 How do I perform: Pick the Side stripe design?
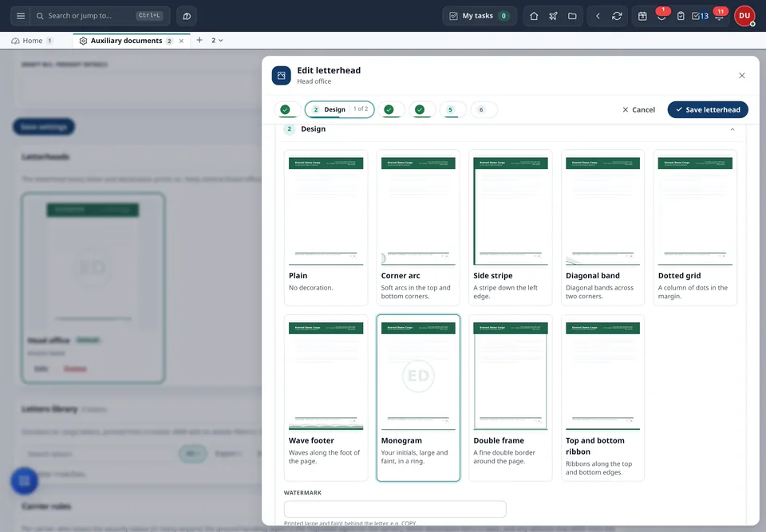511,227
